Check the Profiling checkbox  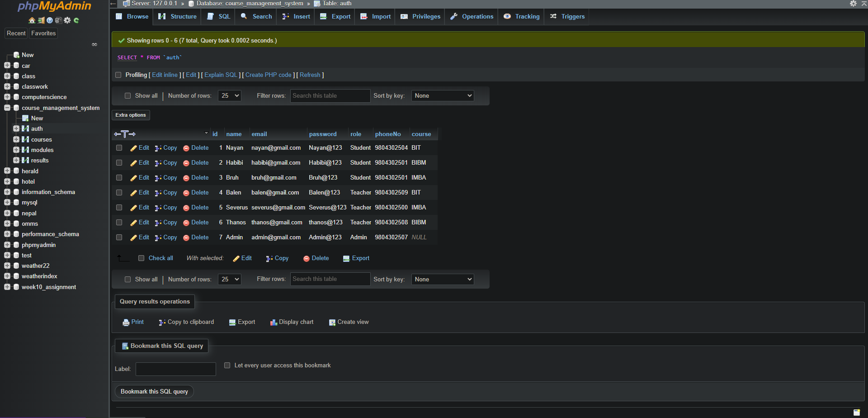[x=118, y=75]
